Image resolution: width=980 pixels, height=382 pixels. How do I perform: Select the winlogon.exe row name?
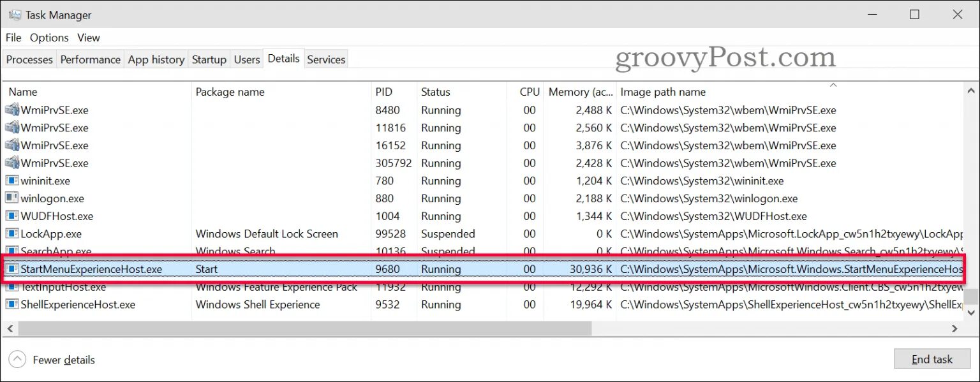click(52, 198)
